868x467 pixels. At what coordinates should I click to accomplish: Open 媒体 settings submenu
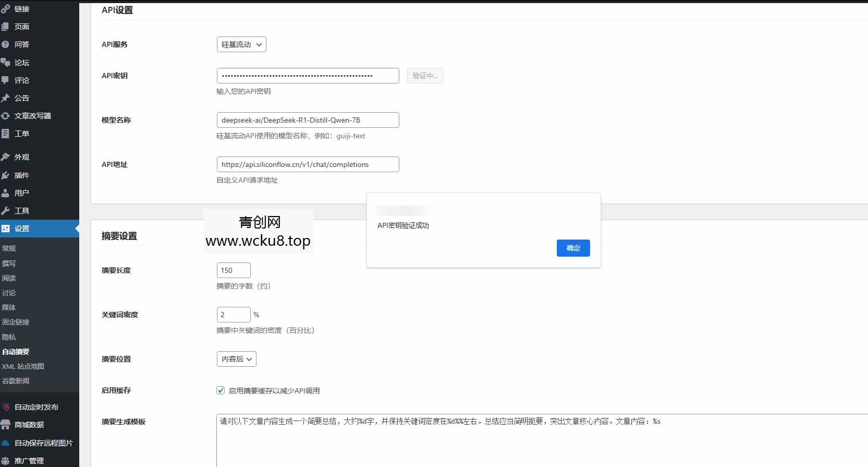9,307
